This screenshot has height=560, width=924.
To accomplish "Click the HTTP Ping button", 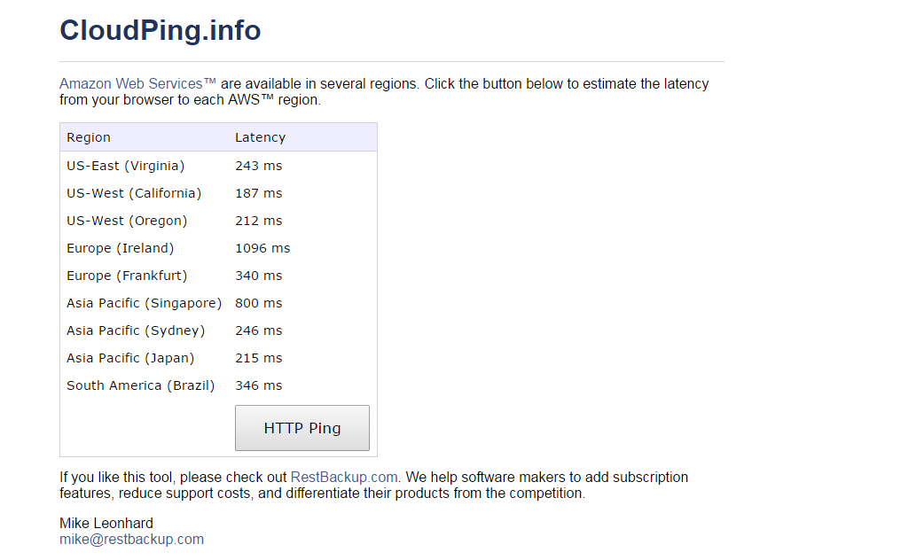I will tap(301, 428).
